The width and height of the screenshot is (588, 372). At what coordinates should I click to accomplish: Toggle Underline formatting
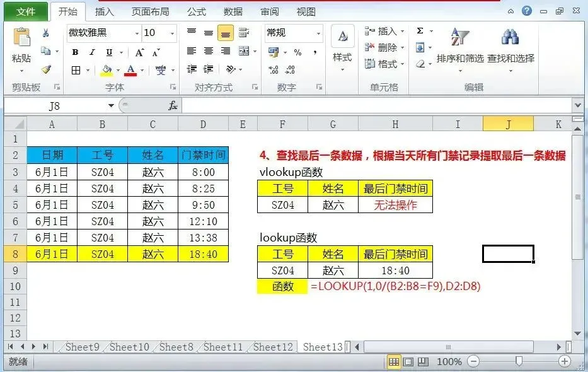(109, 52)
